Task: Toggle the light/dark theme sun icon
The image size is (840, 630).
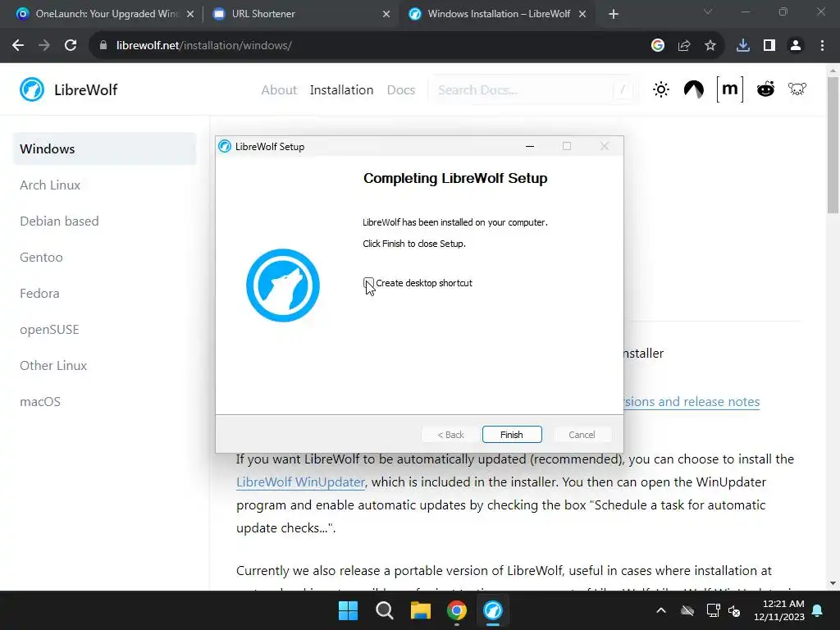Action: [x=661, y=89]
